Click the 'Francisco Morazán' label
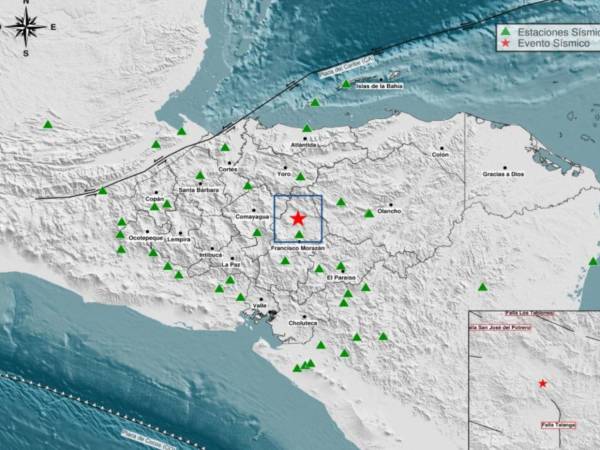 click(x=298, y=248)
